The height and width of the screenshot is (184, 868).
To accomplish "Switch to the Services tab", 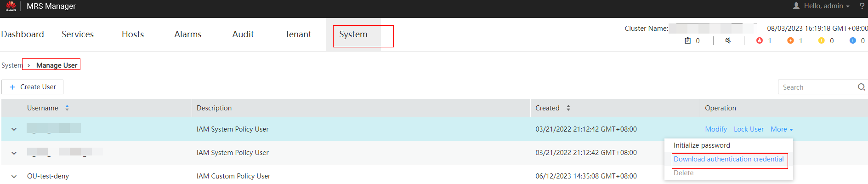I will pos(78,34).
